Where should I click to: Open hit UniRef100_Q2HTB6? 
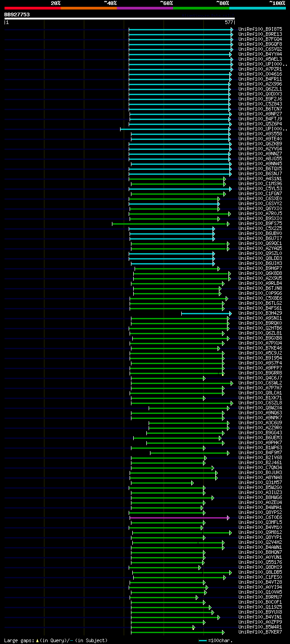pos(260,328)
